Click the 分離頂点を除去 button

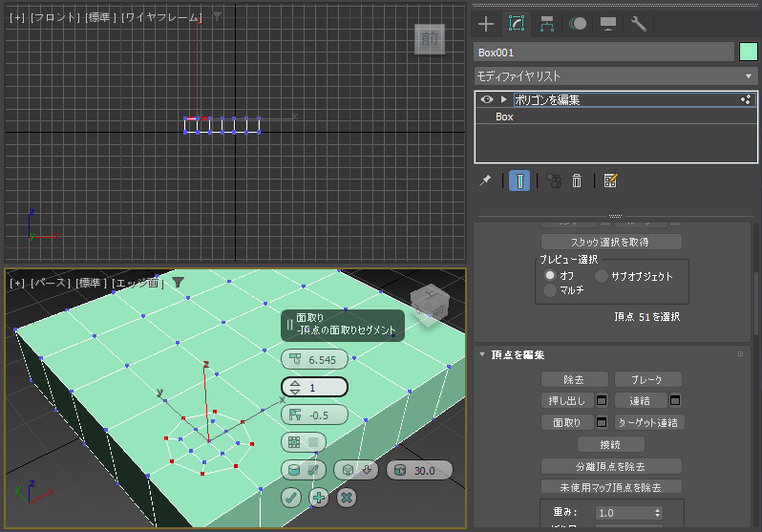(x=611, y=466)
